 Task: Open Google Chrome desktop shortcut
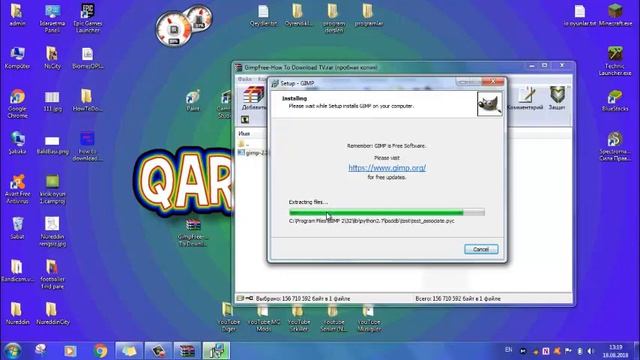click(x=17, y=104)
